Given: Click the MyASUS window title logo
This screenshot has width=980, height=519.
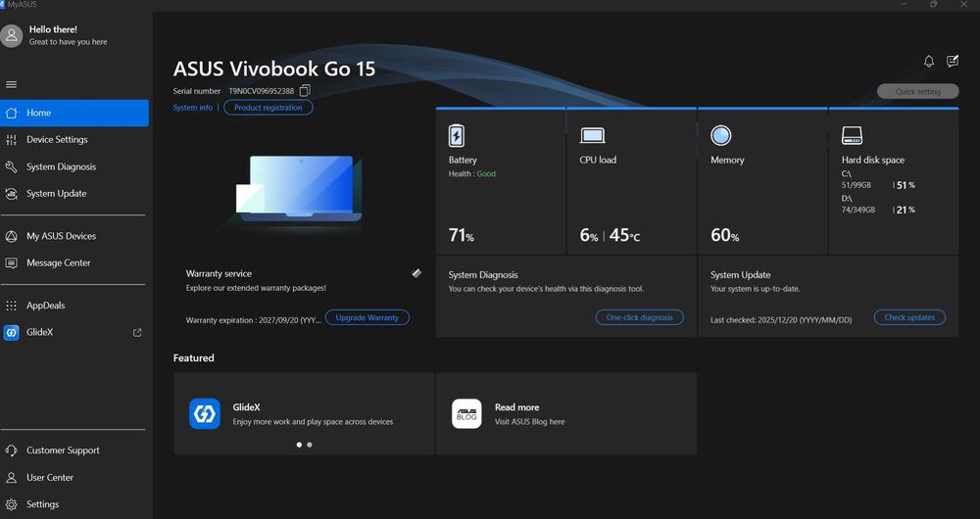Looking at the screenshot, I should (x=3, y=4).
